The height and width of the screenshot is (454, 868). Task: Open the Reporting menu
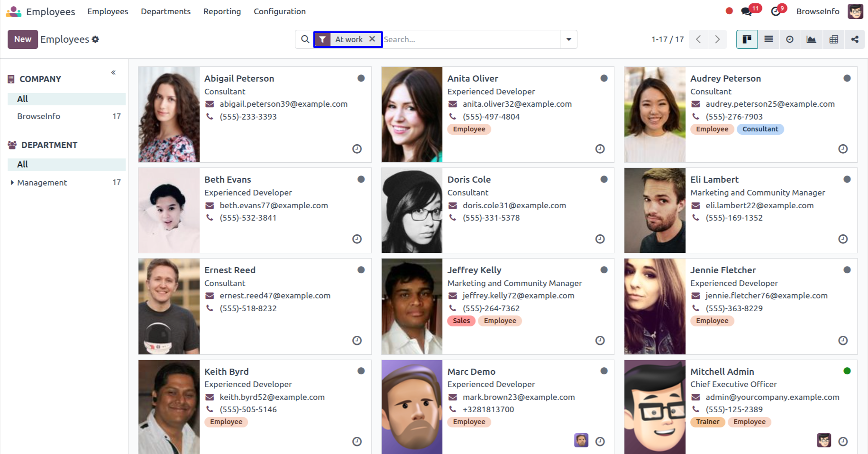[x=222, y=11]
